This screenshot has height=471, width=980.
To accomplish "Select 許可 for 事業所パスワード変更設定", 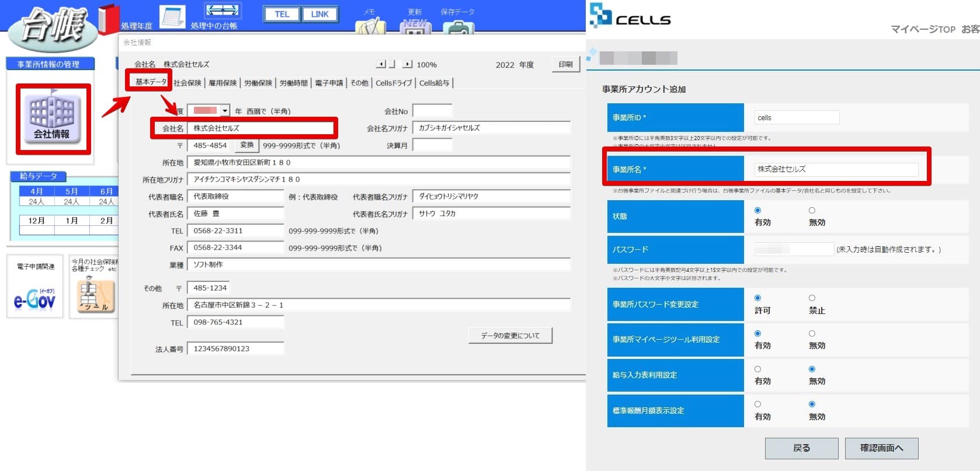I will (757, 298).
